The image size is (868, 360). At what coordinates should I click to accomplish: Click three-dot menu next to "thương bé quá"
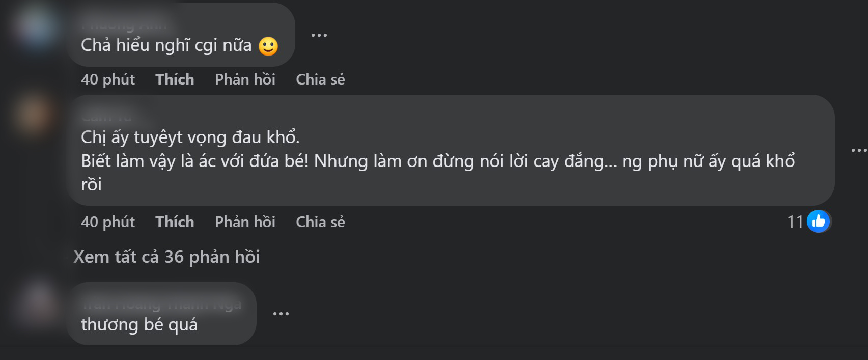(x=281, y=314)
